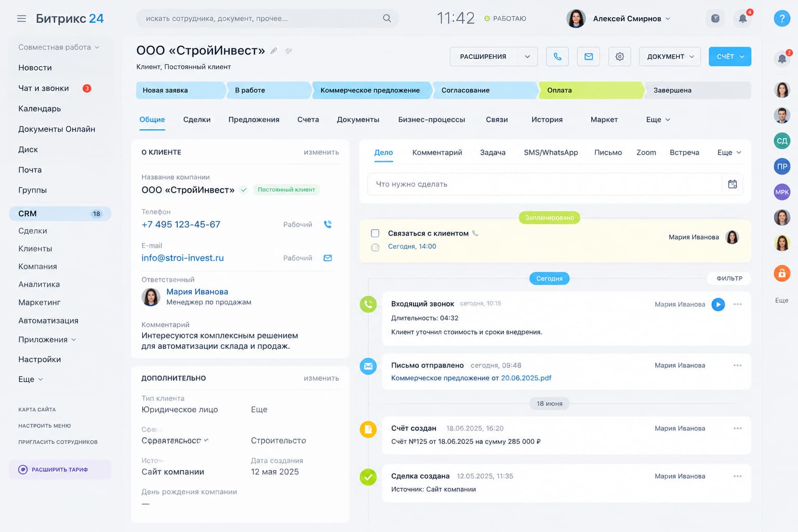Click the blue sent letter timeline icon
798x532 pixels.
(368, 366)
